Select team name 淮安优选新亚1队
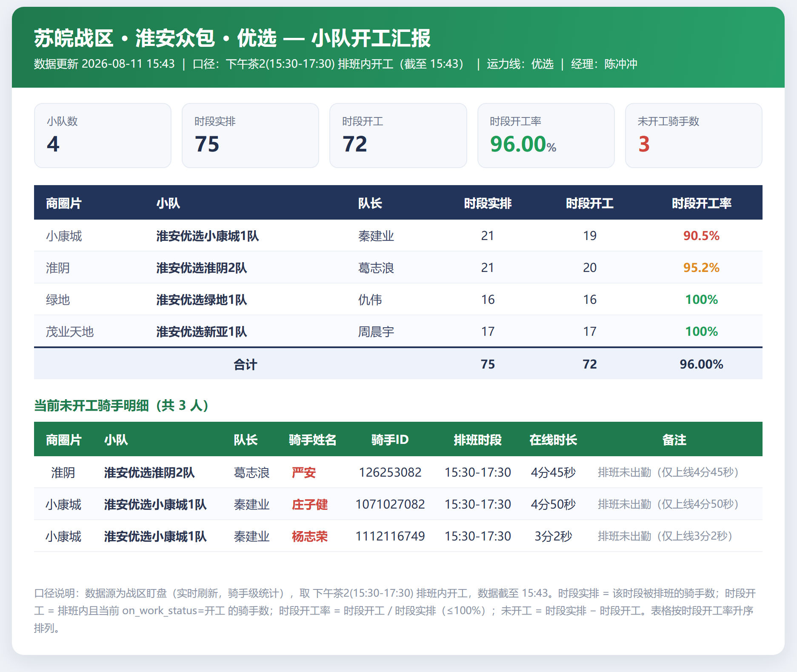This screenshot has width=797, height=672. (x=201, y=332)
